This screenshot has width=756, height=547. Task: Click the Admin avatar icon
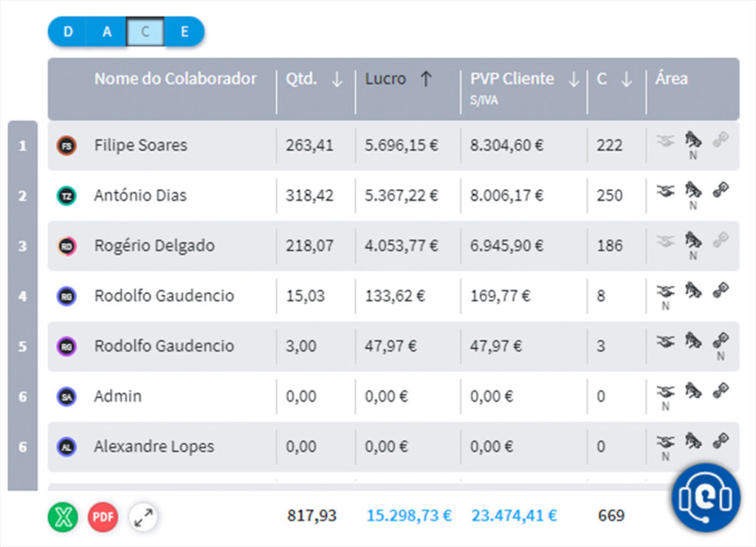pos(68,396)
